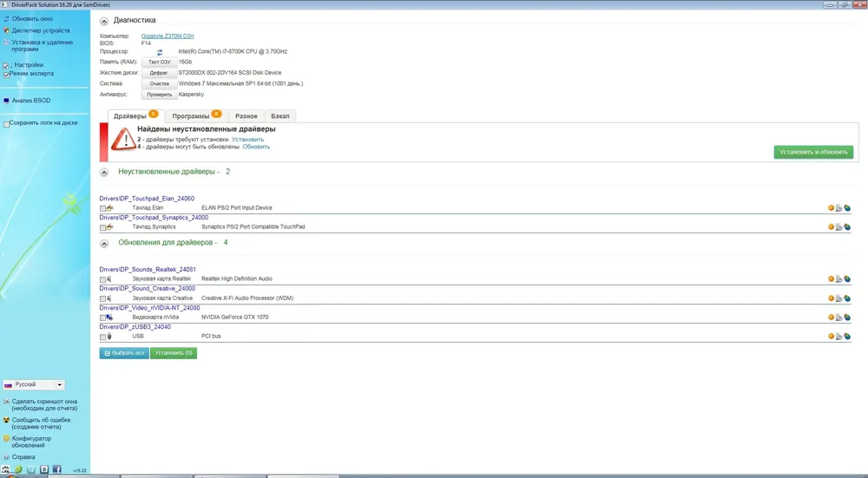Viewport: 868px width, 478px height.
Task: Collapse the Неустановленные драйверы section
Action: tap(104, 173)
